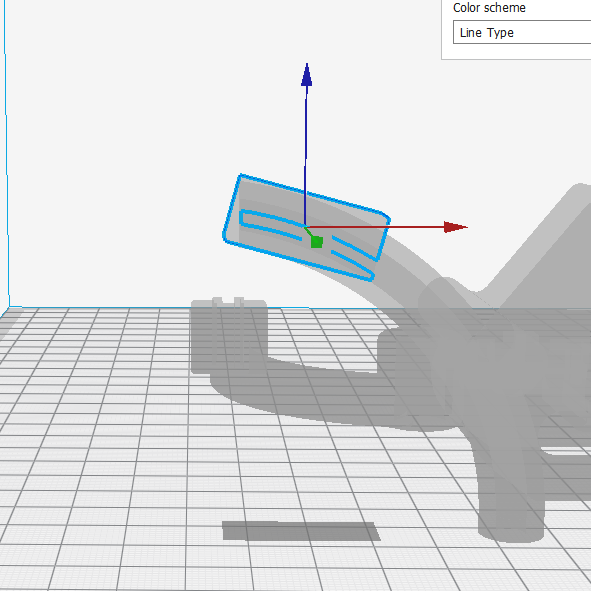Grab the green Y-axis square handle
The image size is (591, 591).
tap(317, 242)
